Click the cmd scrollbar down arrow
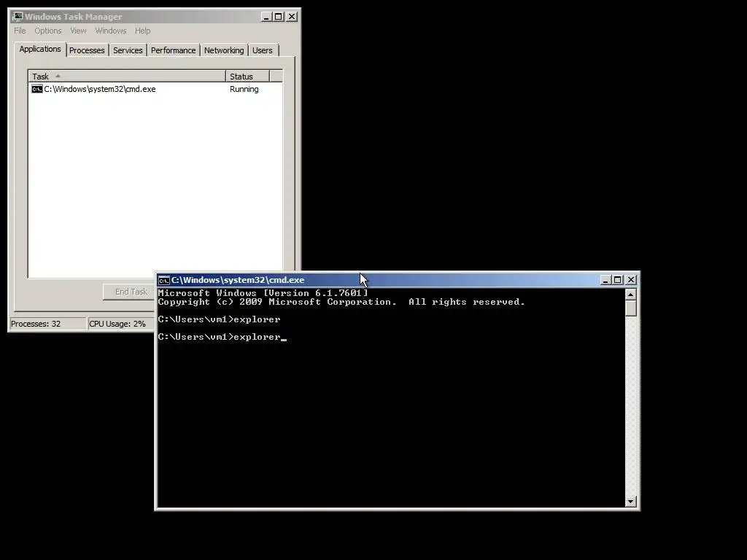This screenshot has height=560, width=747. click(x=631, y=502)
